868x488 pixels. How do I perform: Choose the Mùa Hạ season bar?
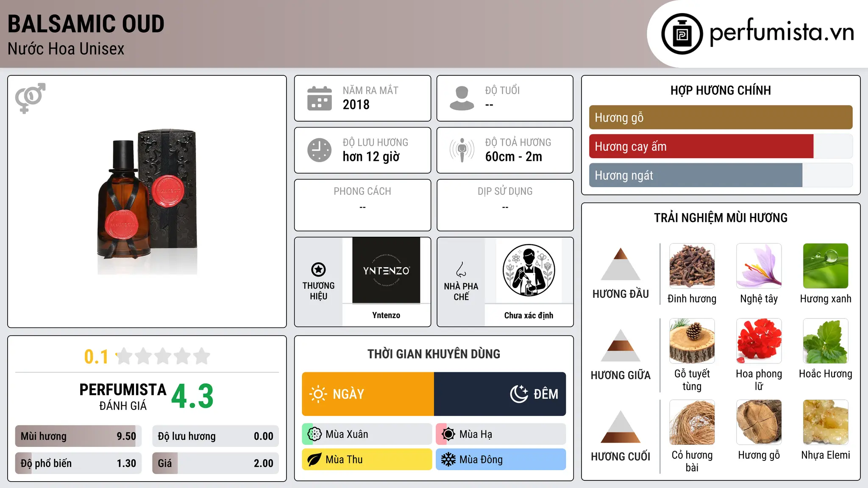click(x=501, y=434)
